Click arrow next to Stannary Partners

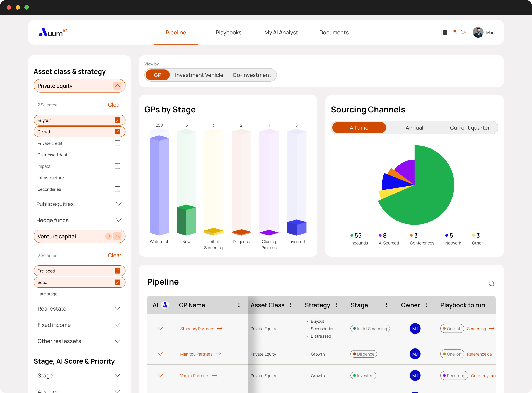tap(220, 329)
